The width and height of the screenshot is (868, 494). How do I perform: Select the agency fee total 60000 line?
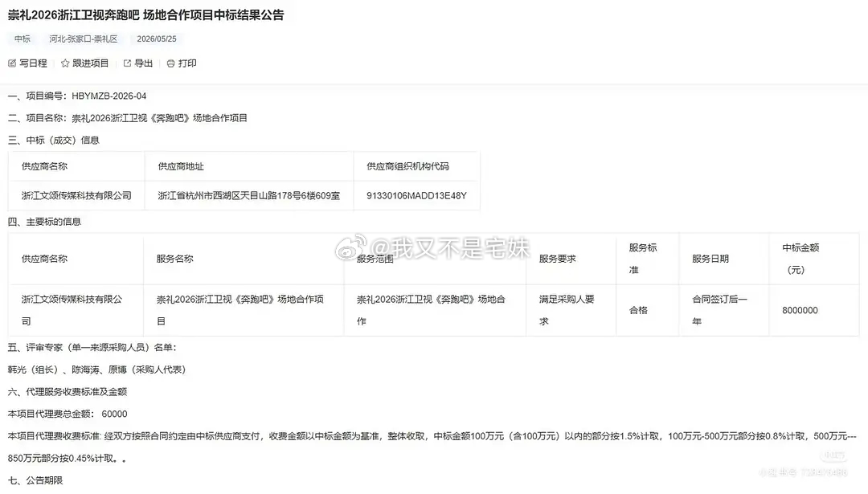pyautogui.click(x=68, y=414)
